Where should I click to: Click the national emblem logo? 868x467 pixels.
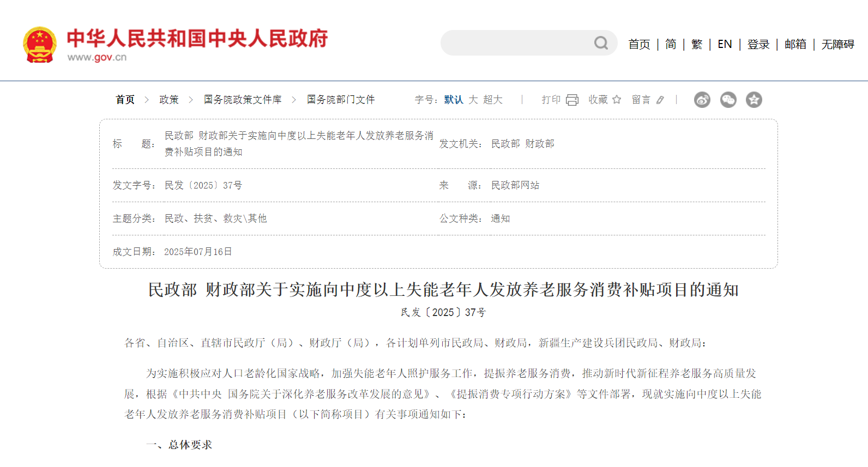tap(40, 44)
